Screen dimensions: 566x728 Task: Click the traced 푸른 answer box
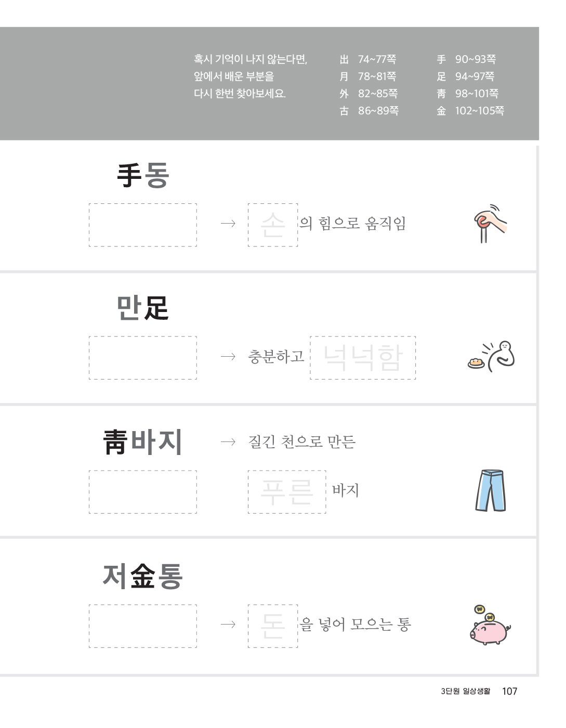tap(287, 492)
